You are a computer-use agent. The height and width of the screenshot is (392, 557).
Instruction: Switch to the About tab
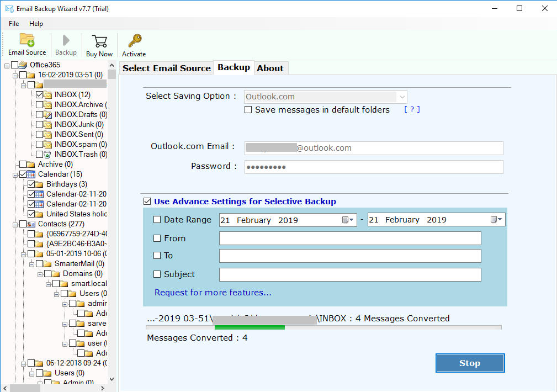point(270,68)
